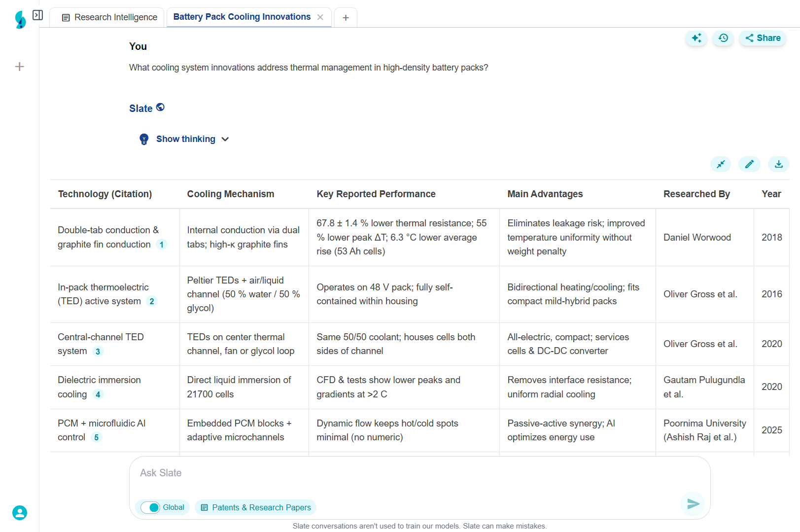Screen dimensions: 800x532
Task: Close the Battery Pack Cooling Innovations tab
Action: (x=320, y=17)
